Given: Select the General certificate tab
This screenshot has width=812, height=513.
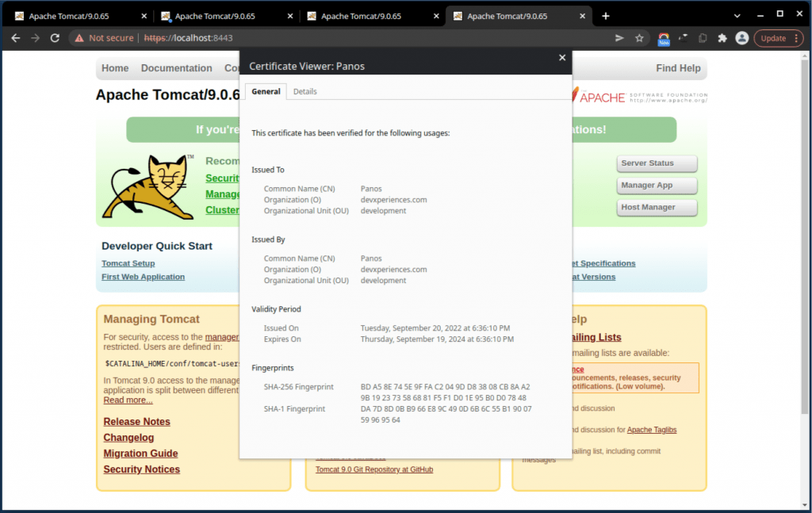Looking at the screenshot, I should (x=266, y=92).
